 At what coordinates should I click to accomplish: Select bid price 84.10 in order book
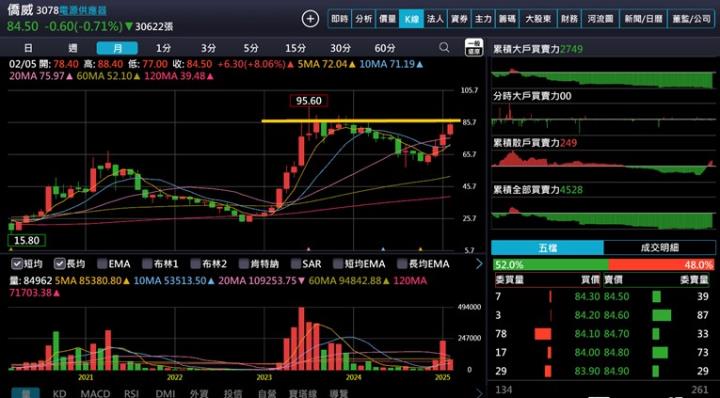[587, 334]
